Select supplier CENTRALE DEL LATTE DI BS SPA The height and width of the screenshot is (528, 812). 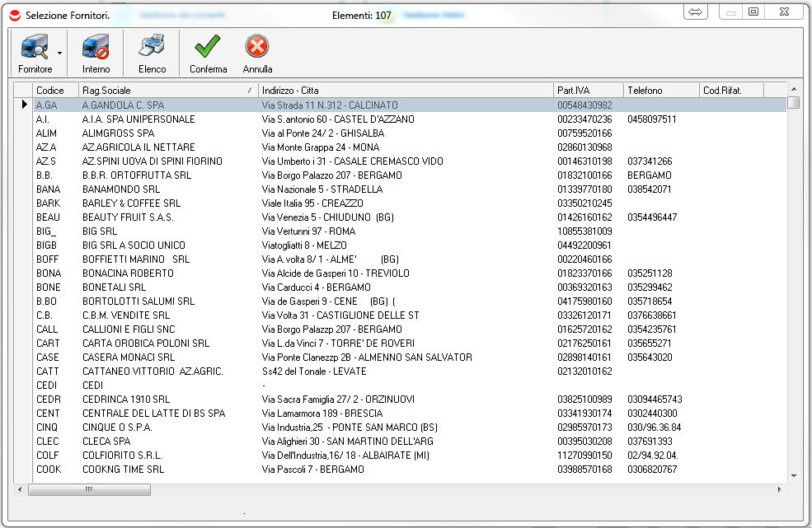coord(153,414)
